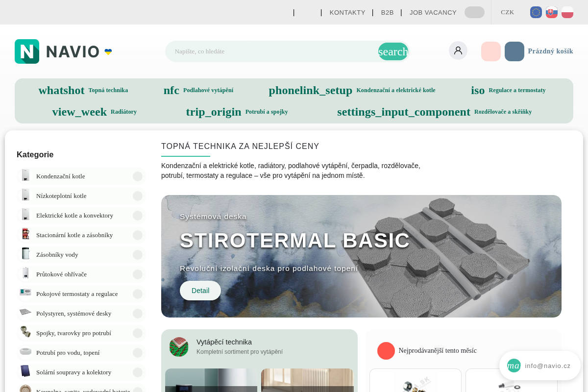
Task: Choose the EU flag language icon
Action: tap(536, 12)
